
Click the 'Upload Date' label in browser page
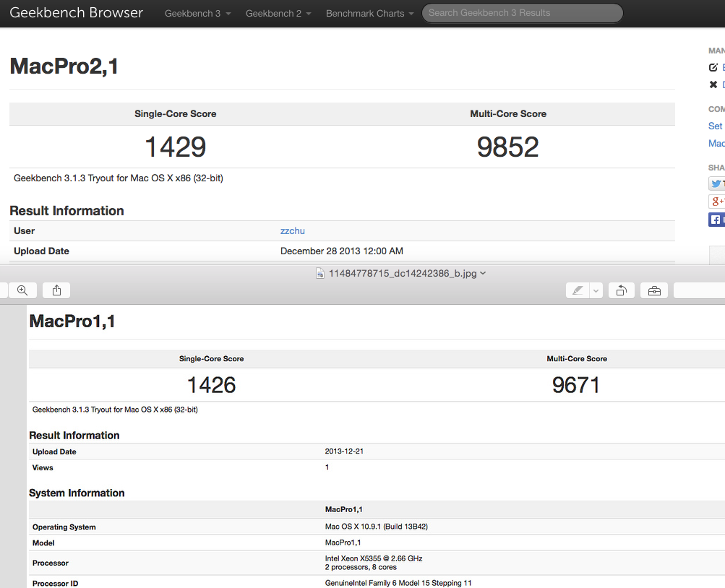pyautogui.click(x=41, y=251)
